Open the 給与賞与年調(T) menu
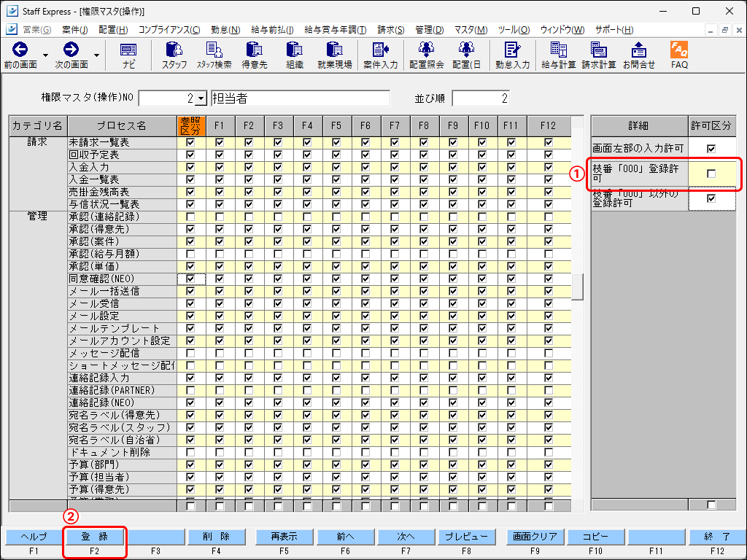 [x=336, y=29]
